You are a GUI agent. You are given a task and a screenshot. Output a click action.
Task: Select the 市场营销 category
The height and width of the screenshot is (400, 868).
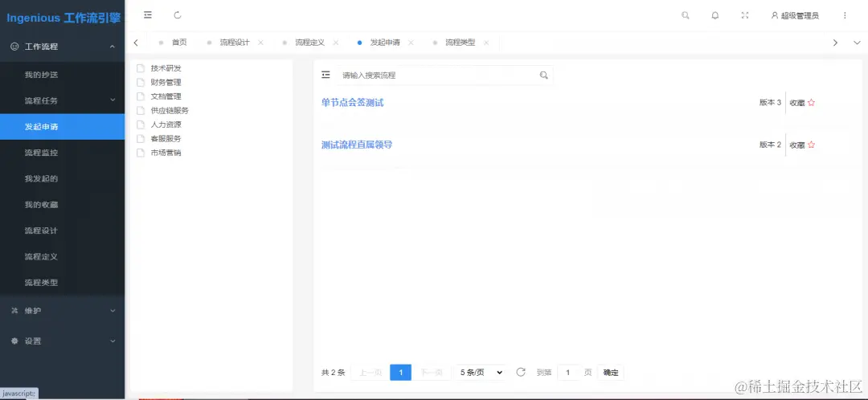166,153
